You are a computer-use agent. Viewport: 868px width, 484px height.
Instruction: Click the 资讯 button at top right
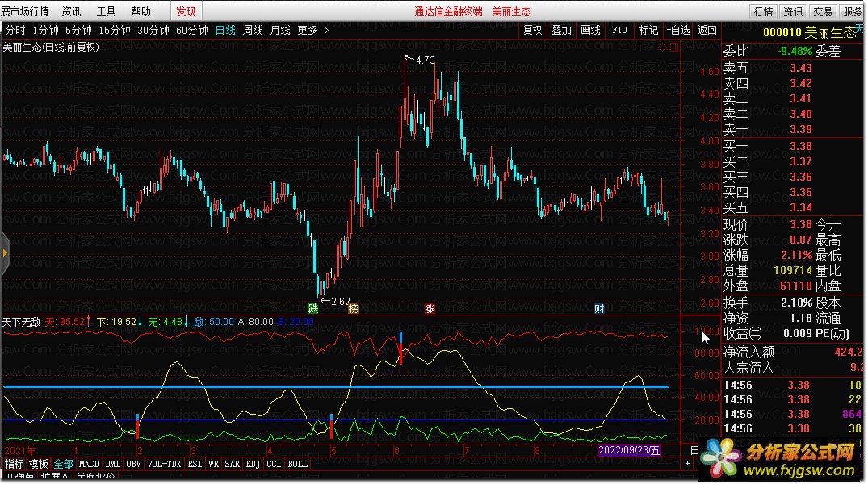793,11
